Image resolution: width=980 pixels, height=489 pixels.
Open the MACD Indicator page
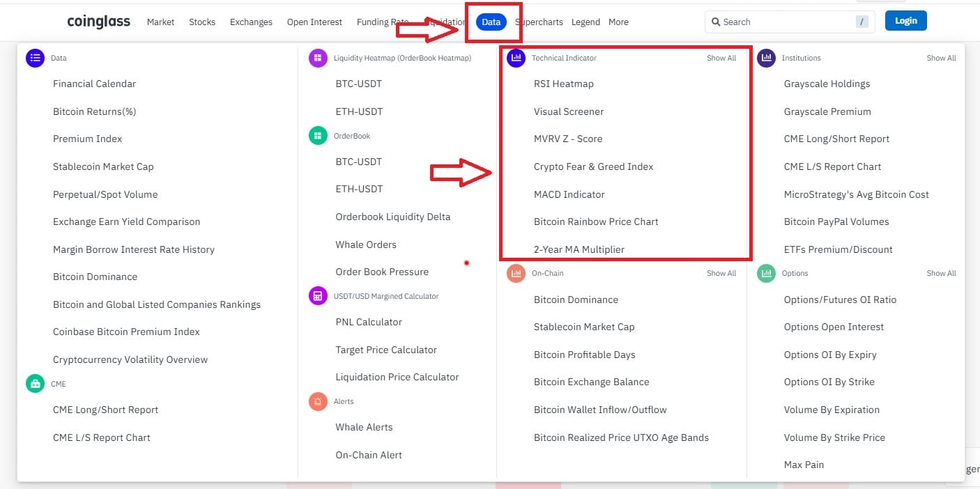(569, 194)
